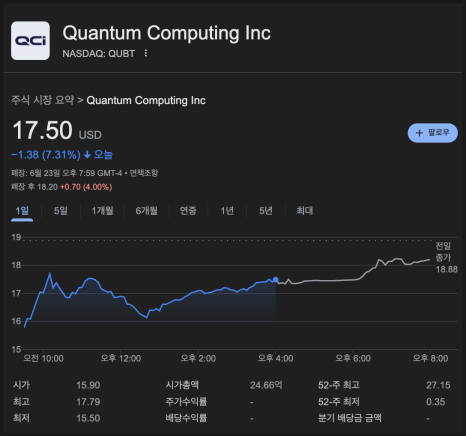Viewport: 466px width, 436px height.
Task: Click the 면책조항 disclaimer link
Action: point(144,173)
